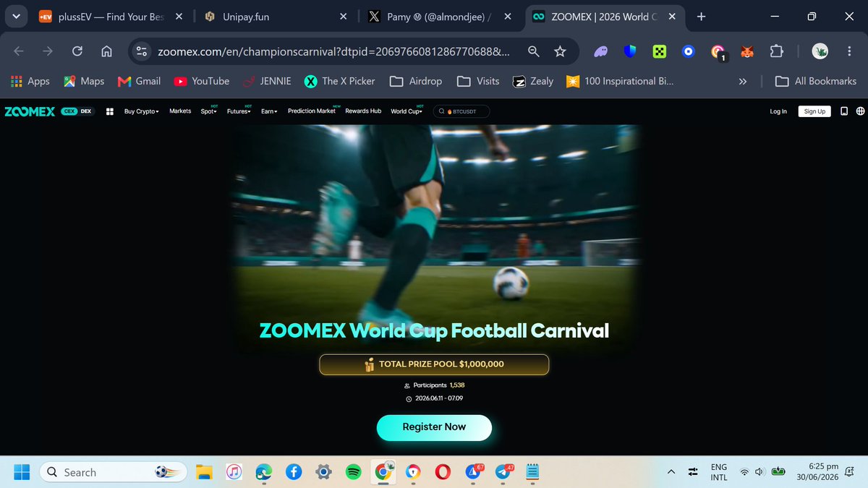Open the Chrome profile avatar
The width and height of the screenshot is (868, 488).
click(x=820, y=51)
